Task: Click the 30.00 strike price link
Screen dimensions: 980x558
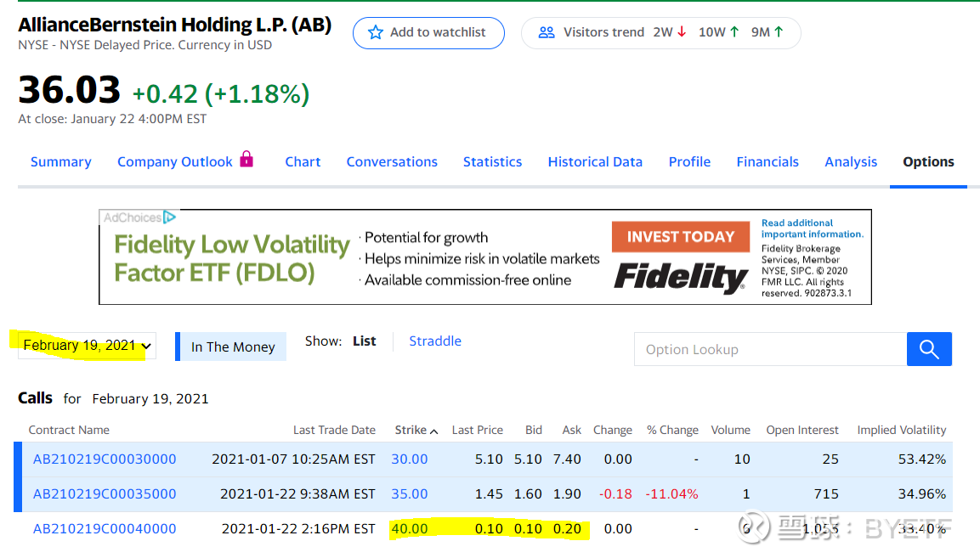Action: (x=410, y=459)
